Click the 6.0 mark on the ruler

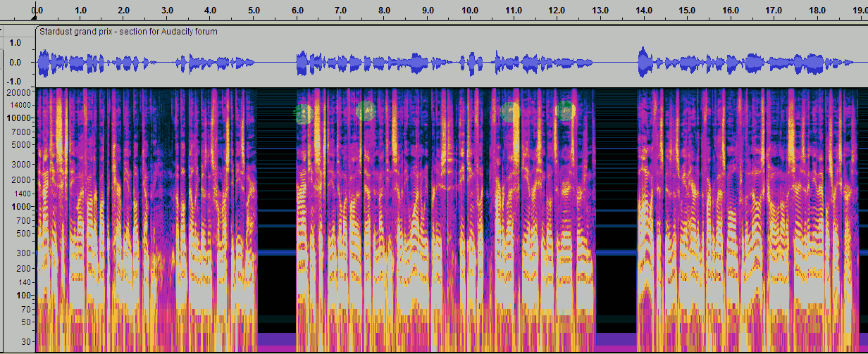[297, 11]
